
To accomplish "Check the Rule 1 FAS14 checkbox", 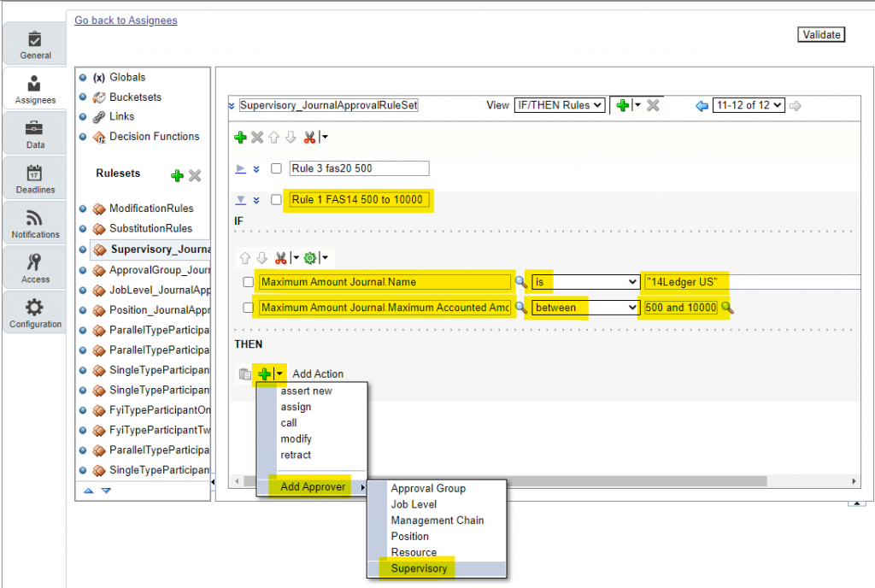I will pos(276,200).
